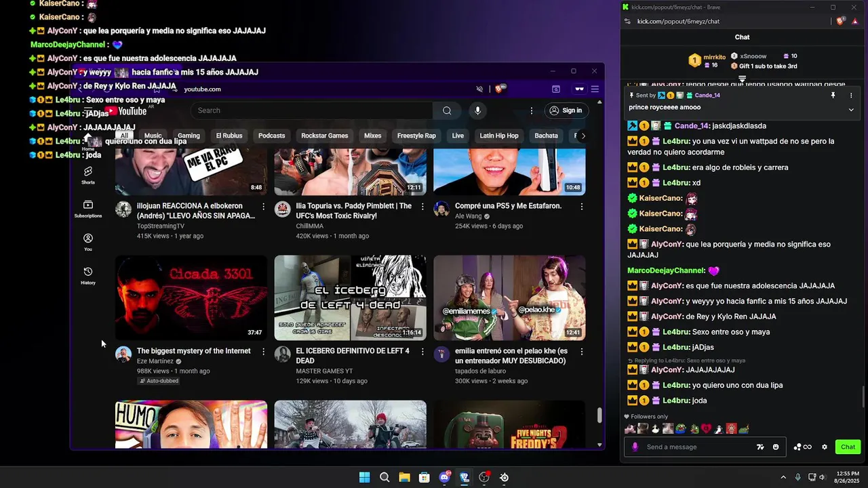
Task: Open taskbar Search icon
Action: [x=384, y=477]
